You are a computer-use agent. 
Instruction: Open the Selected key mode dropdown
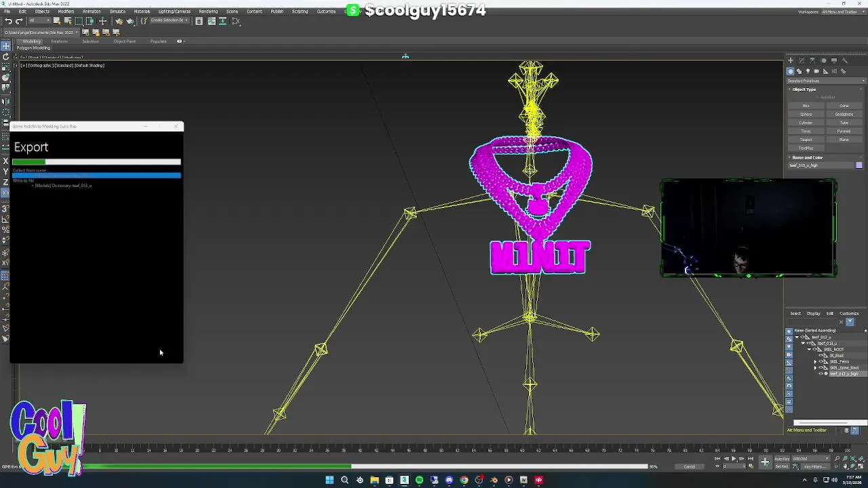pyautogui.click(x=811, y=459)
